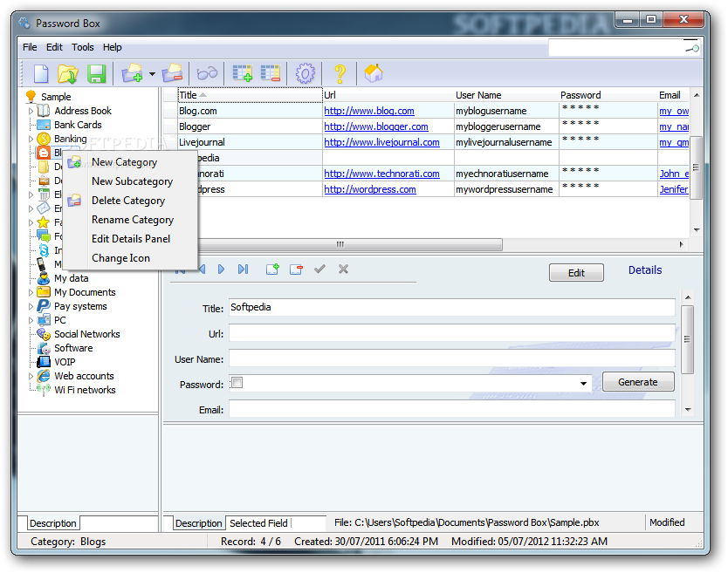Click the User Name input field

[x=452, y=358]
